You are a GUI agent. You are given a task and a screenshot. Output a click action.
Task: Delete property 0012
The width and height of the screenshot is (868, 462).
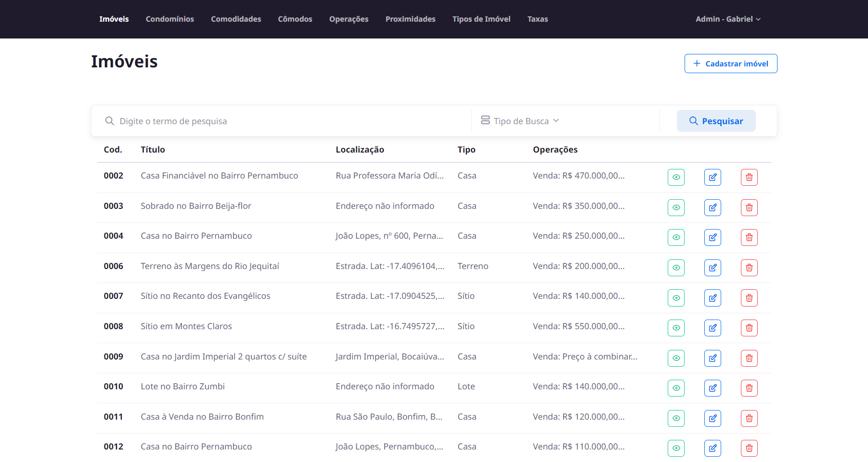click(749, 448)
